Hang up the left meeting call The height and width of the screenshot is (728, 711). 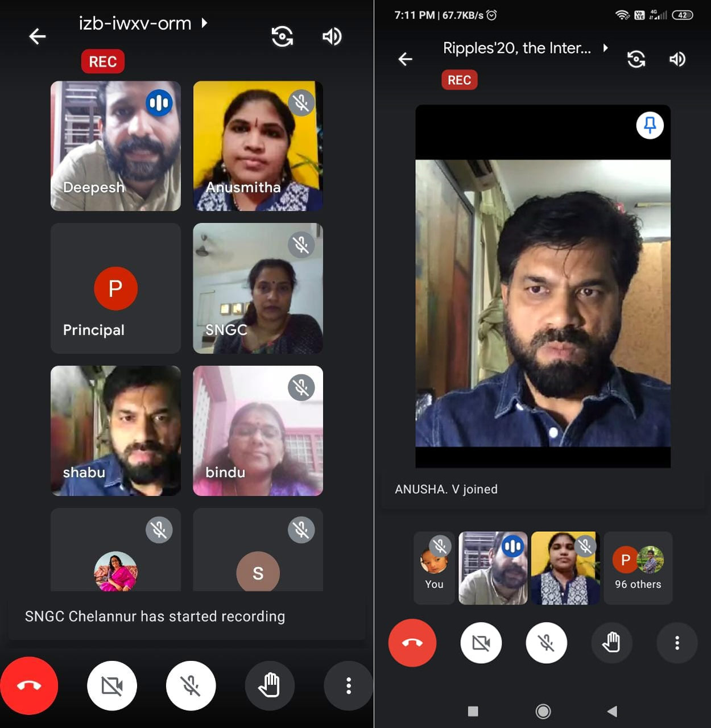29,685
